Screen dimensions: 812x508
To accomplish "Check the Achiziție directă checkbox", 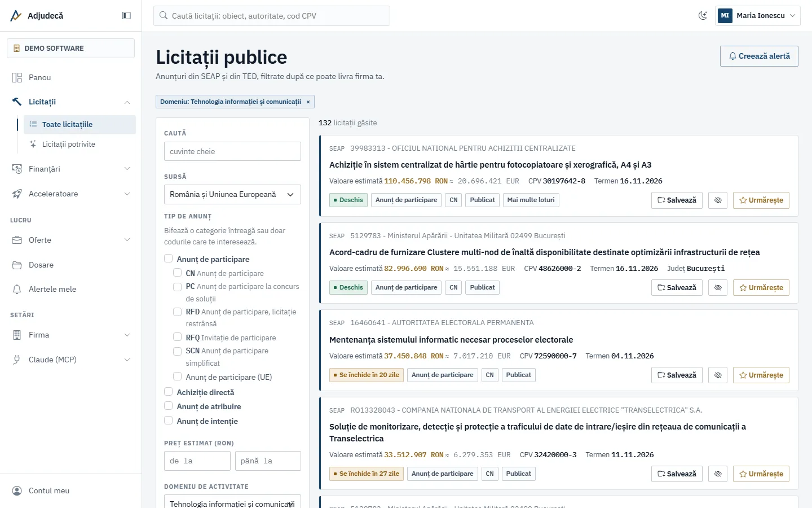I will 168,392.
